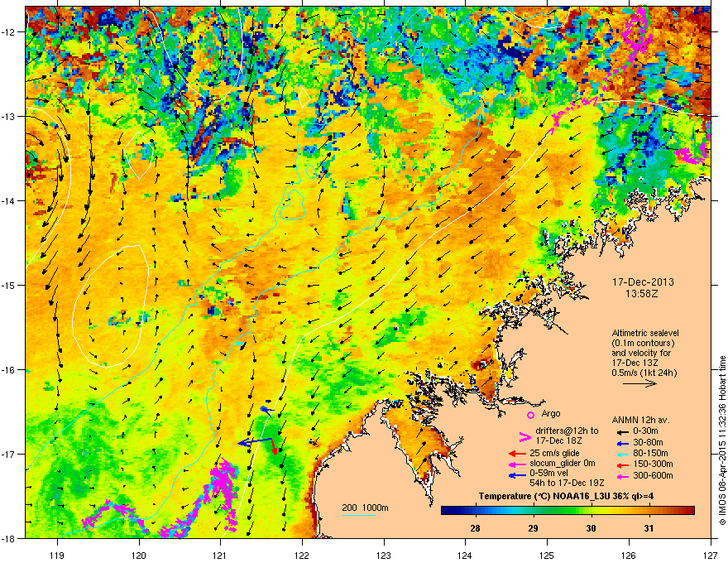The height and width of the screenshot is (563, 728).
Task: Click the '25 cm/s glide' legend label
Action: click(554, 453)
